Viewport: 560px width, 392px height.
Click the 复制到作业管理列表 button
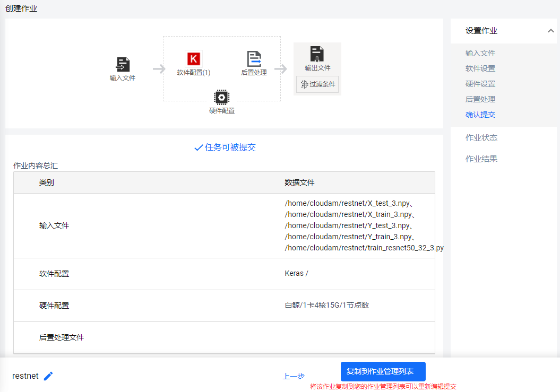click(x=383, y=371)
